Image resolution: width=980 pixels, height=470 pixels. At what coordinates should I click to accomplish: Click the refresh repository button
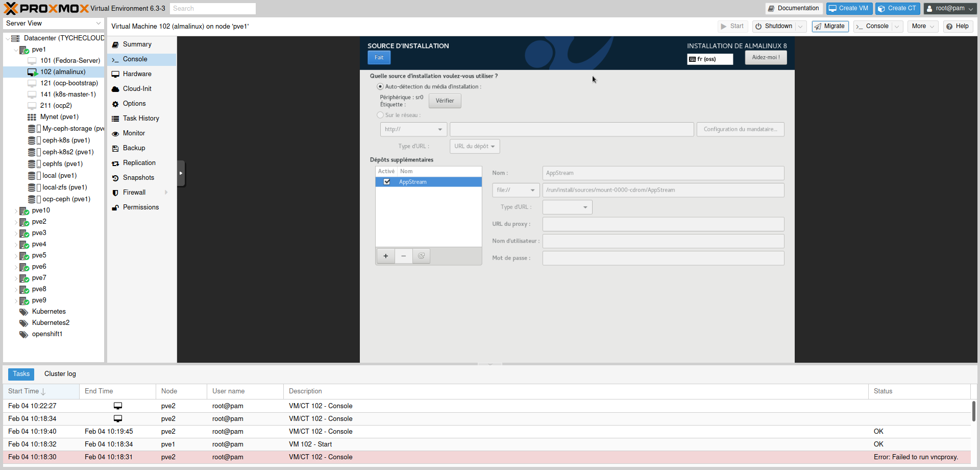(422, 256)
